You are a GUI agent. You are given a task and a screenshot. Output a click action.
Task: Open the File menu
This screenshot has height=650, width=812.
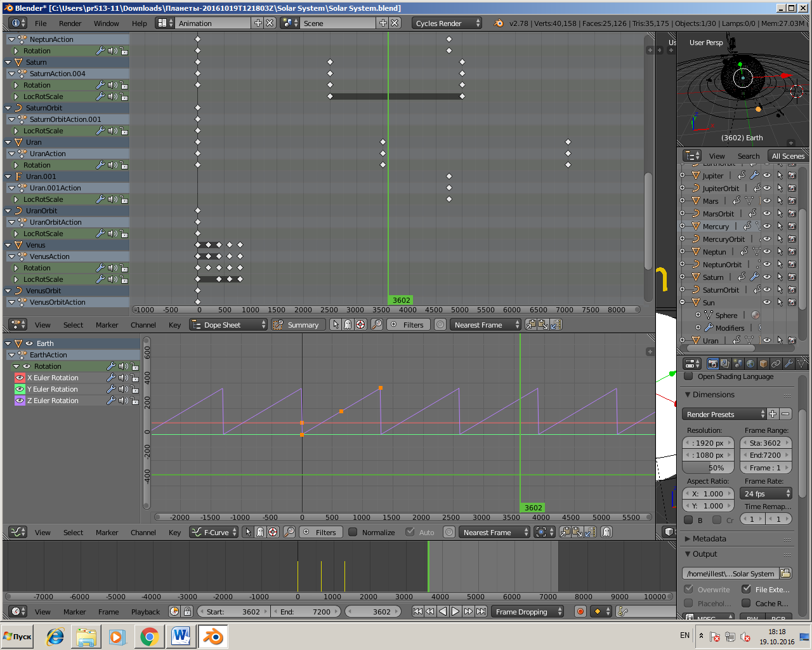point(41,23)
